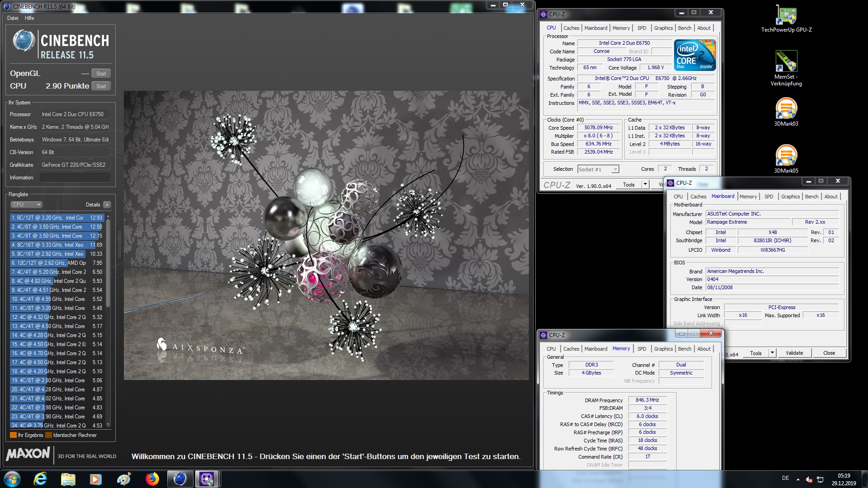Open Tools dropdown arrow in processor CPU-Z

tap(645, 184)
